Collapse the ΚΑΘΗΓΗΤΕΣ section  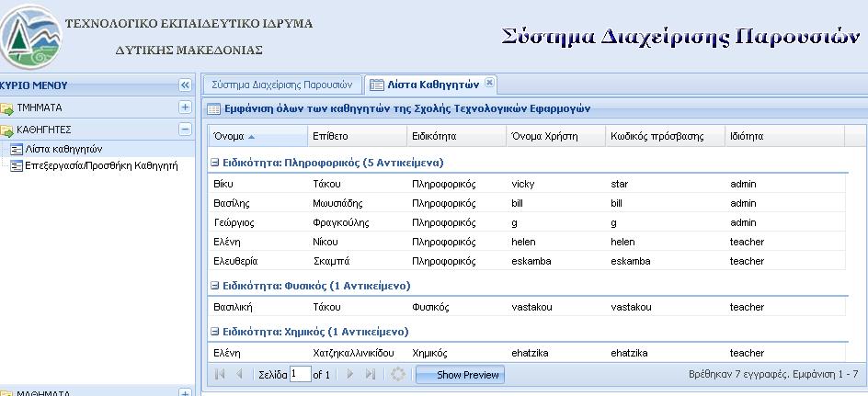coord(185,130)
